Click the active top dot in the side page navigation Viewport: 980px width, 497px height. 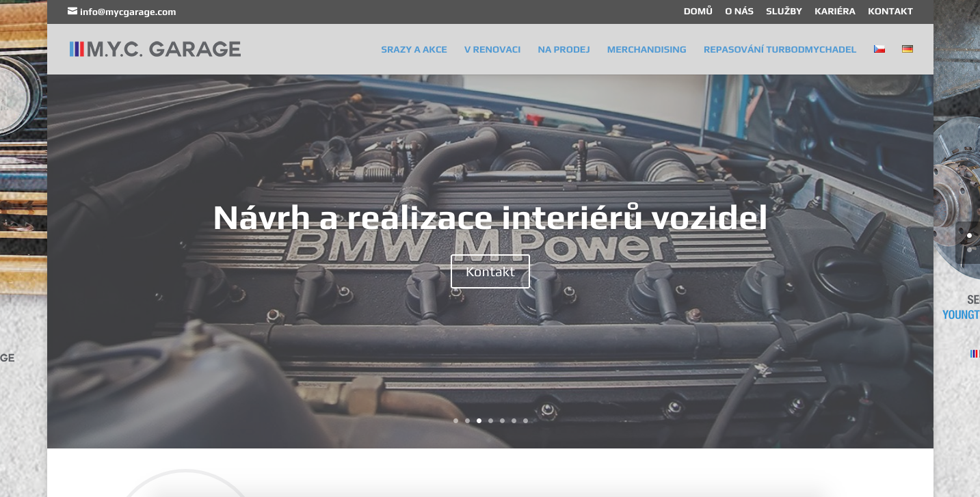click(x=969, y=236)
